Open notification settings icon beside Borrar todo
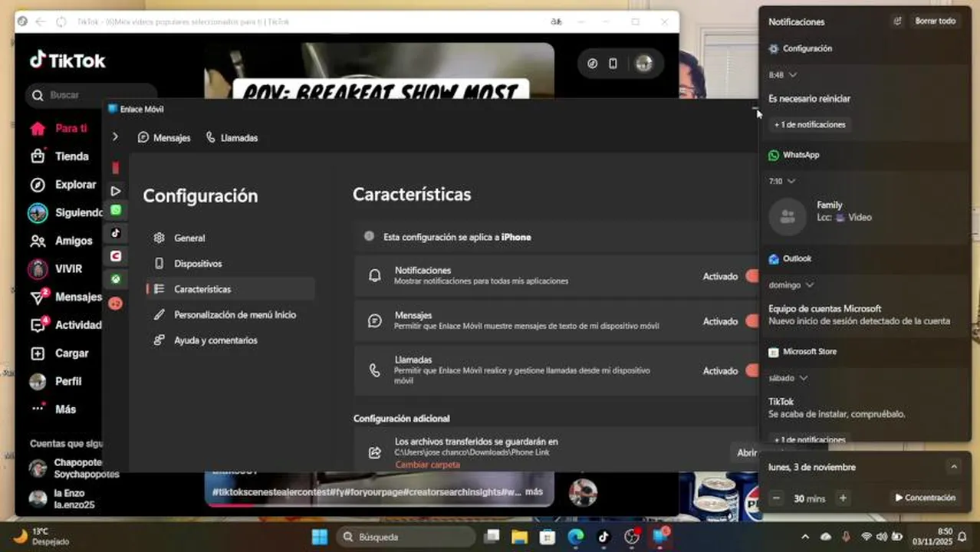The height and width of the screenshot is (552, 980). [x=897, y=21]
